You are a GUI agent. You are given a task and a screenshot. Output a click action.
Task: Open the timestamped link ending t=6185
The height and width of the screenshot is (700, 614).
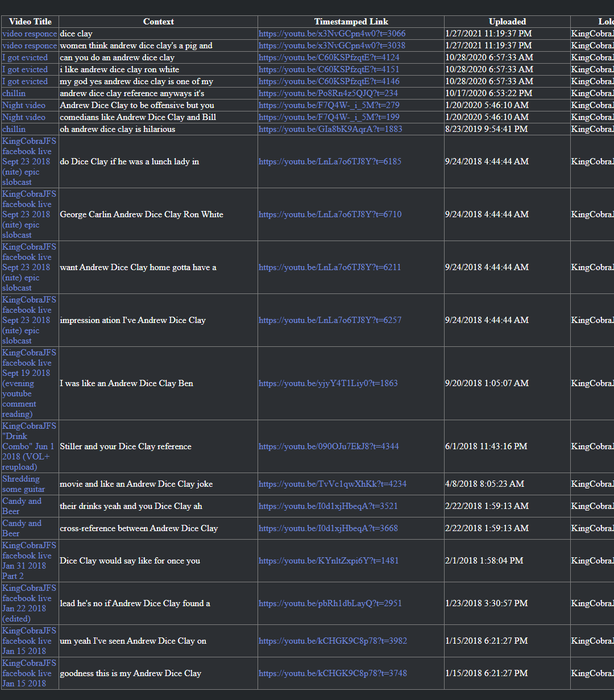coord(330,161)
